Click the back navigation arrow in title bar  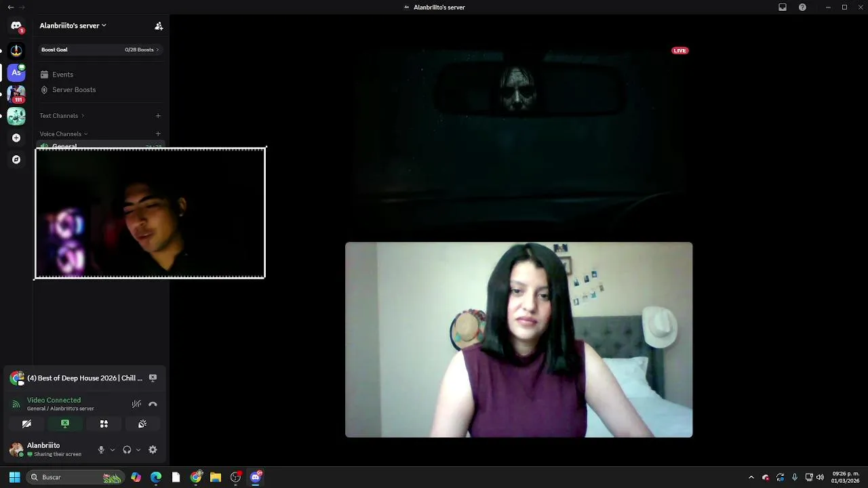point(10,7)
